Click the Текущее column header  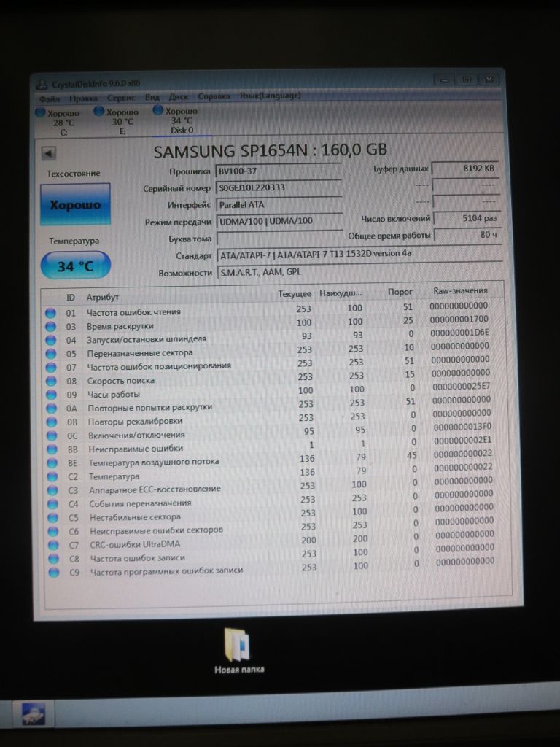click(295, 294)
